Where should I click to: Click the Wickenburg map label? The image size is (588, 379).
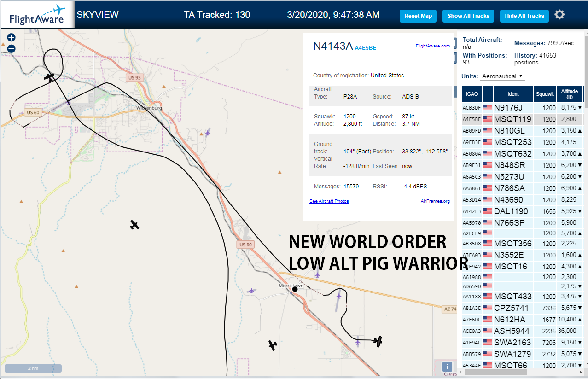point(149,108)
